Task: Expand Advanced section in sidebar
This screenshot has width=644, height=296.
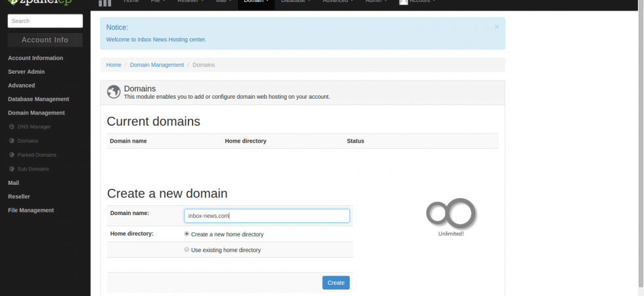Action: [x=21, y=86]
